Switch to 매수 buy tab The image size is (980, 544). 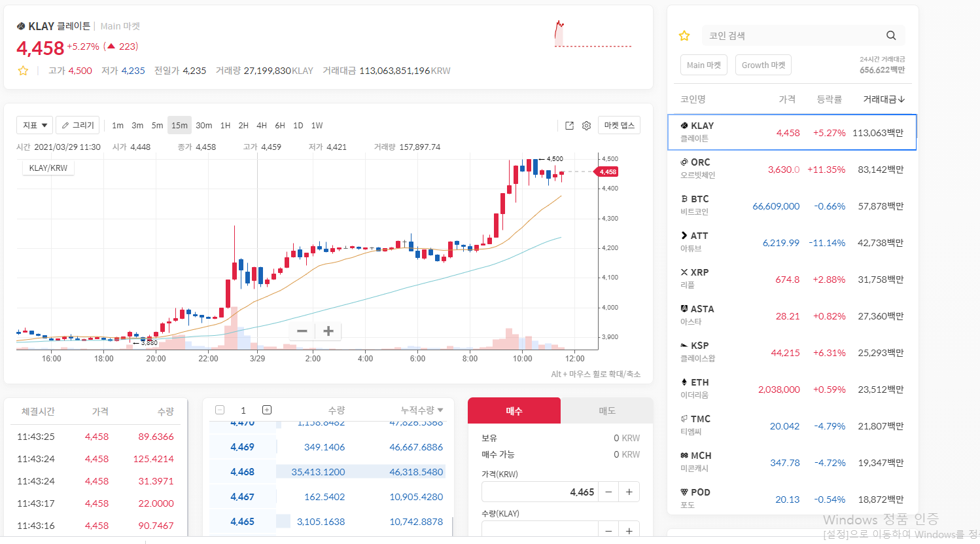click(514, 410)
